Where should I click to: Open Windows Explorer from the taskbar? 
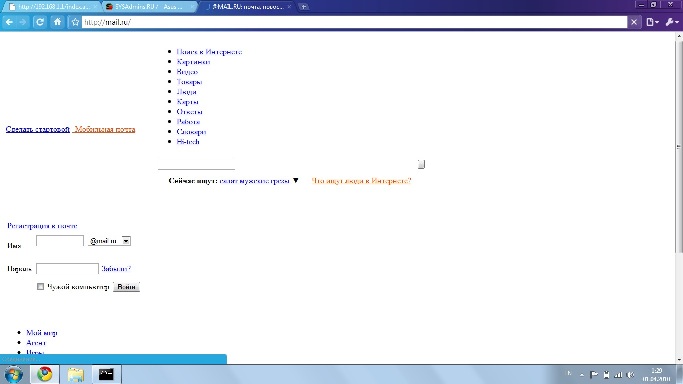tap(75, 374)
